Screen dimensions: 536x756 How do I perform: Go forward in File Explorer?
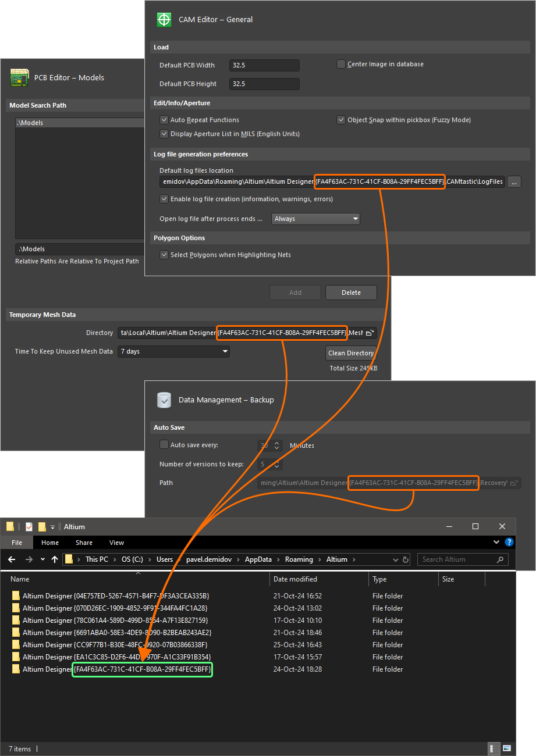click(29, 559)
